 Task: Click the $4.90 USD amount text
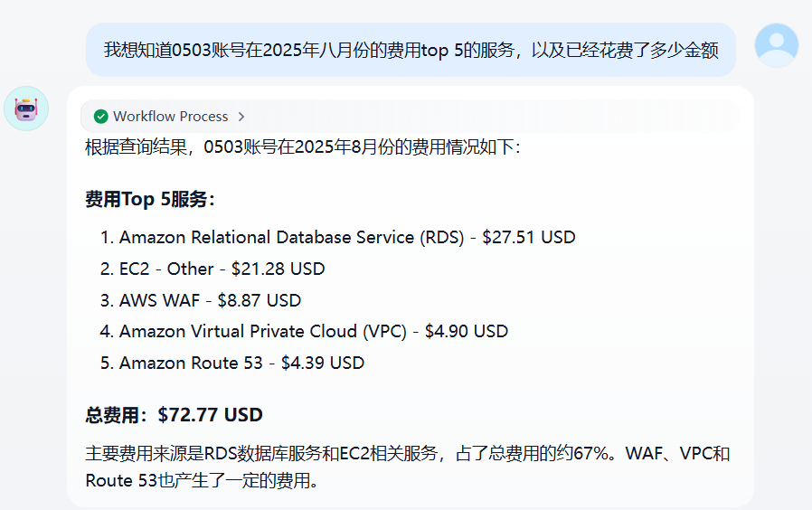[x=467, y=331]
